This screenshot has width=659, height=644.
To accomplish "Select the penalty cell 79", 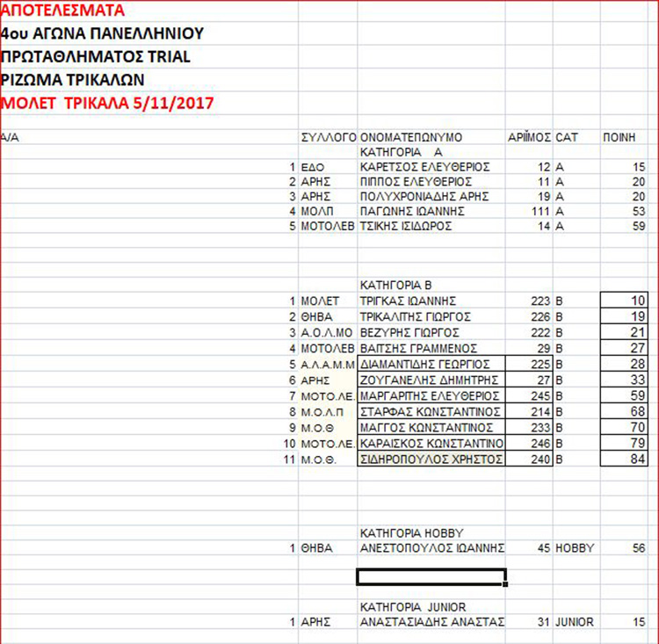I will click(624, 443).
